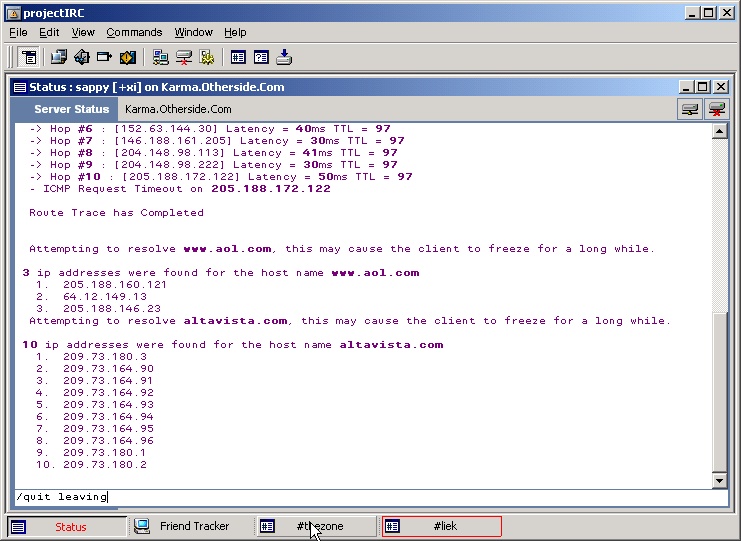Click the Status button in bottom bar
Viewport: 741px width, 541px height.
pos(68,526)
